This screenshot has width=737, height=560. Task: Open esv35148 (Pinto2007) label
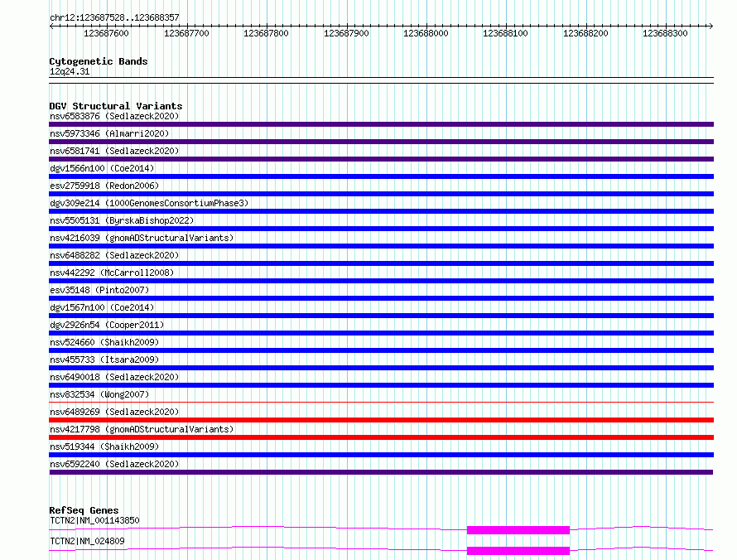pos(99,290)
